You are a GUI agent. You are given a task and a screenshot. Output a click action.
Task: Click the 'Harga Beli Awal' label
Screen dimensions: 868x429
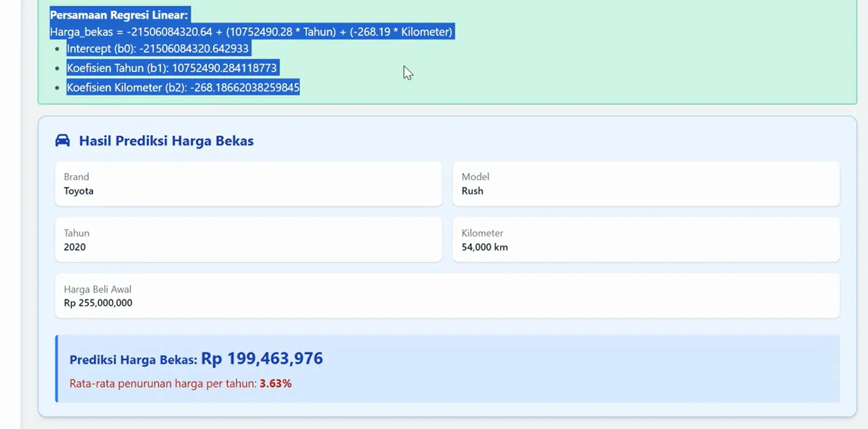pos(97,289)
